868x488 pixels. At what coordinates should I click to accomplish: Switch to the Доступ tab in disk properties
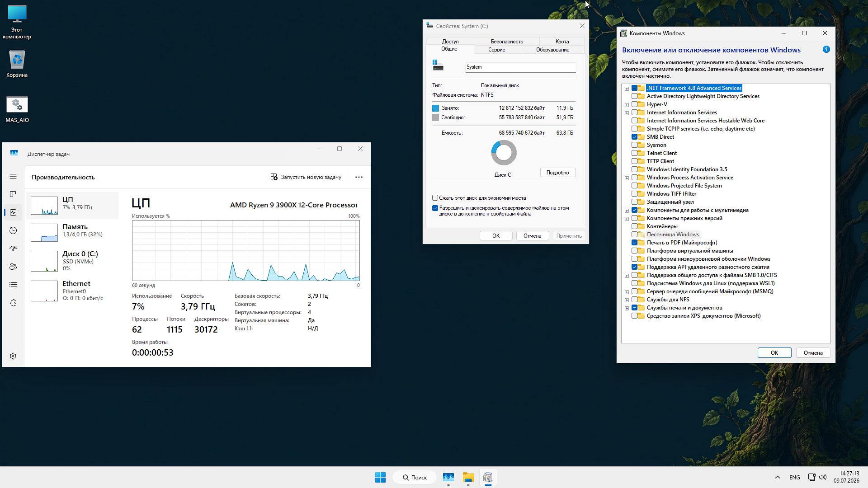pos(450,42)
